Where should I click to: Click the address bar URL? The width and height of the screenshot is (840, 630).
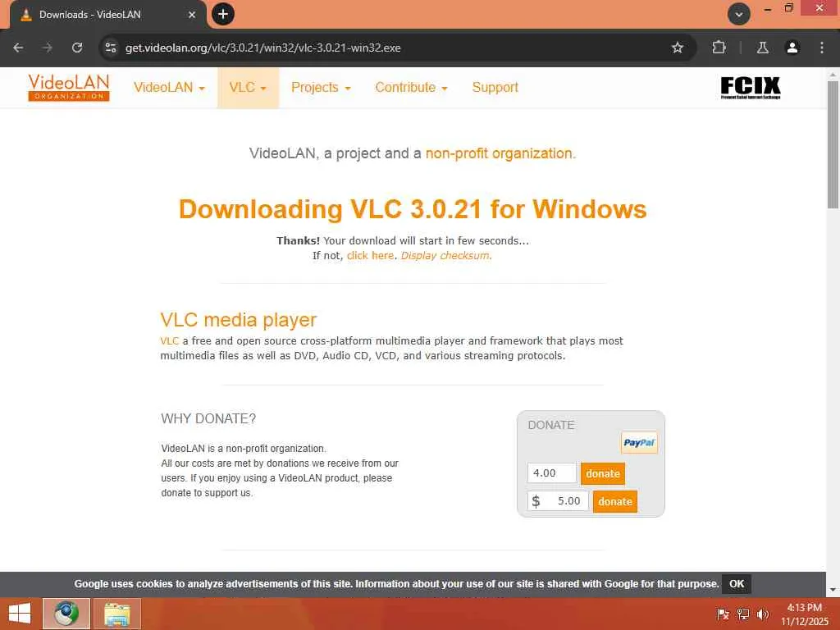tap(263, 48)
